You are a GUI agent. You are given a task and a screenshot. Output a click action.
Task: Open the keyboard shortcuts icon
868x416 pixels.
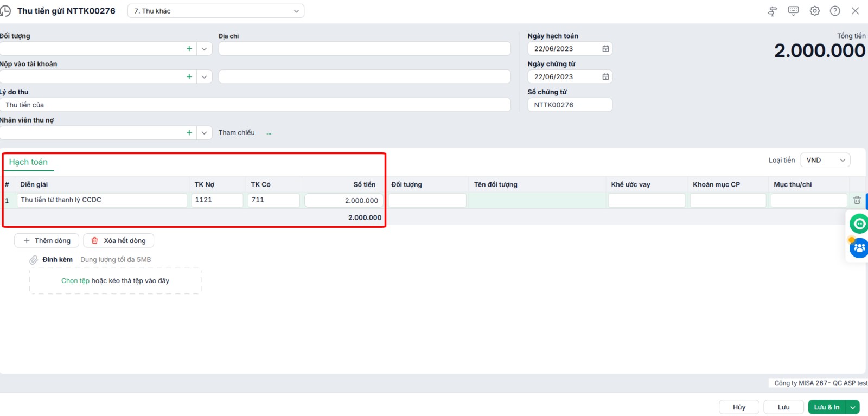click(794, 11)
